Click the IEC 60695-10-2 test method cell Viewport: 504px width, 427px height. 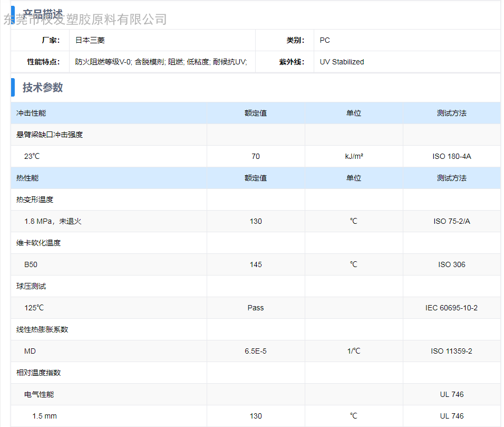tap(451, 308)
